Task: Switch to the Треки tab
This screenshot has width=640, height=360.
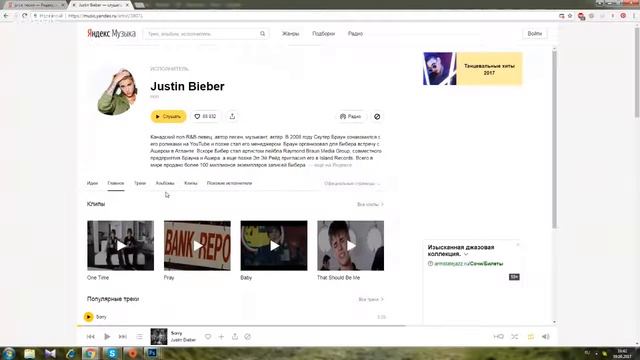Action: click(140, 183)
